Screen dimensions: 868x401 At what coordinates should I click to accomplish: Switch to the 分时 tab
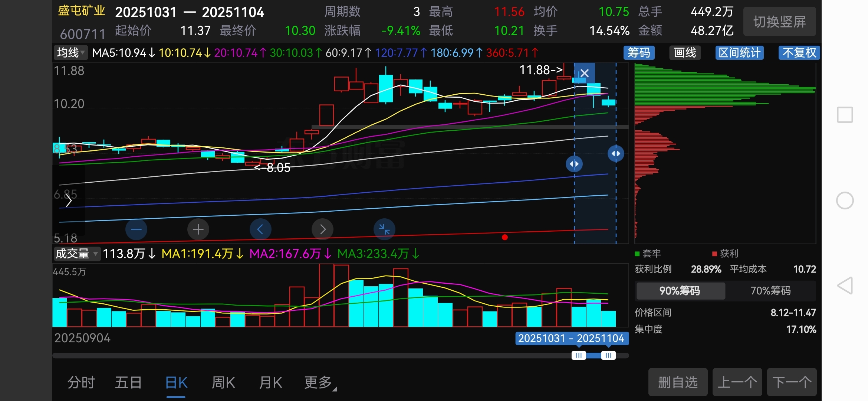(81, 382)
